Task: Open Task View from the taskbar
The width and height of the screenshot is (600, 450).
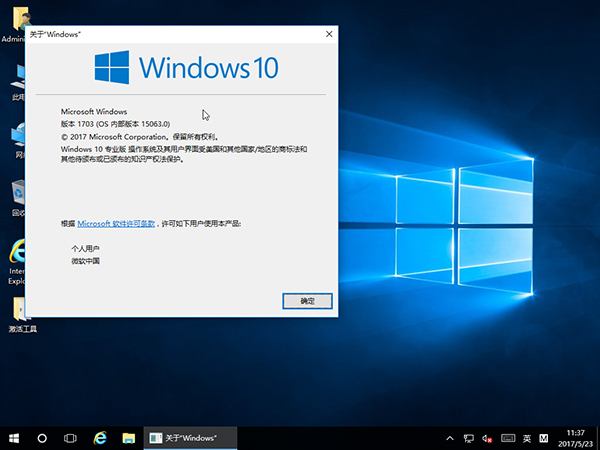Action: (x=71, y=438)
